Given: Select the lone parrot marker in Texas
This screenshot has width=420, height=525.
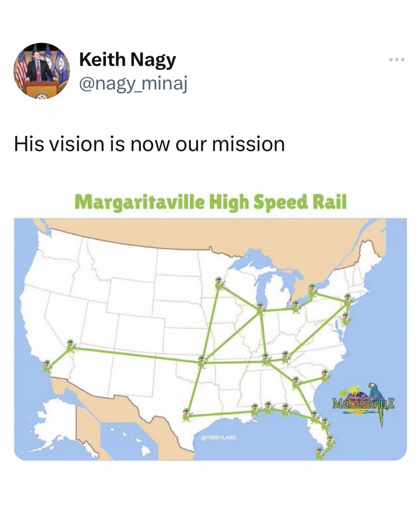Looking at the screenshot, I should pyautogui.click(x=187, y=414).
